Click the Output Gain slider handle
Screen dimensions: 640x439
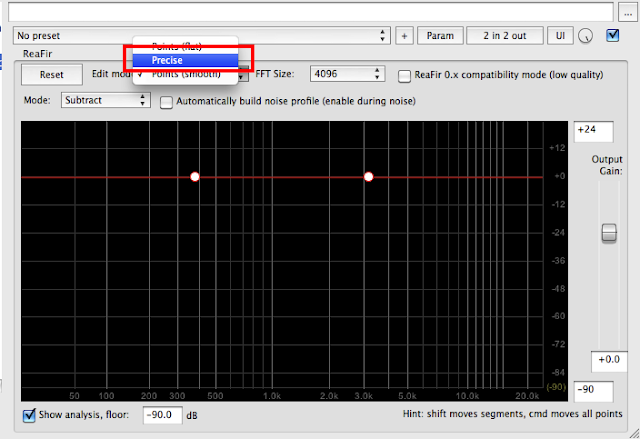pyautogui.click(x=609, y=233)
